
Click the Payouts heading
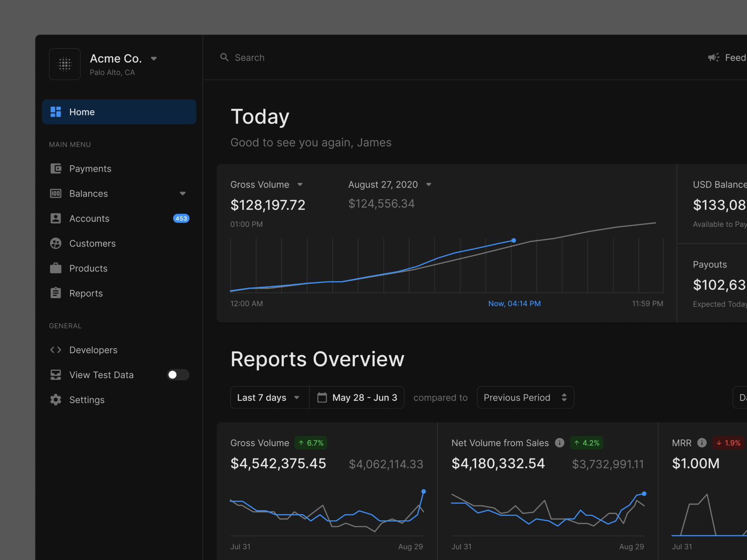click(x=710, y=265)
